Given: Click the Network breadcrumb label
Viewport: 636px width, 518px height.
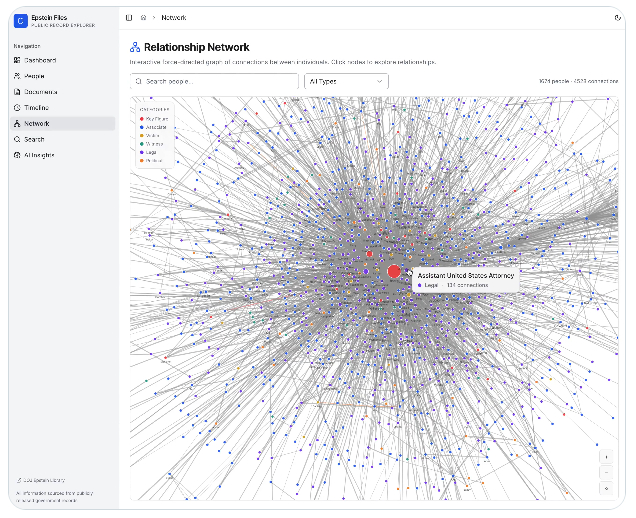Looking at the screenshot, I should (x=174, y=18).
